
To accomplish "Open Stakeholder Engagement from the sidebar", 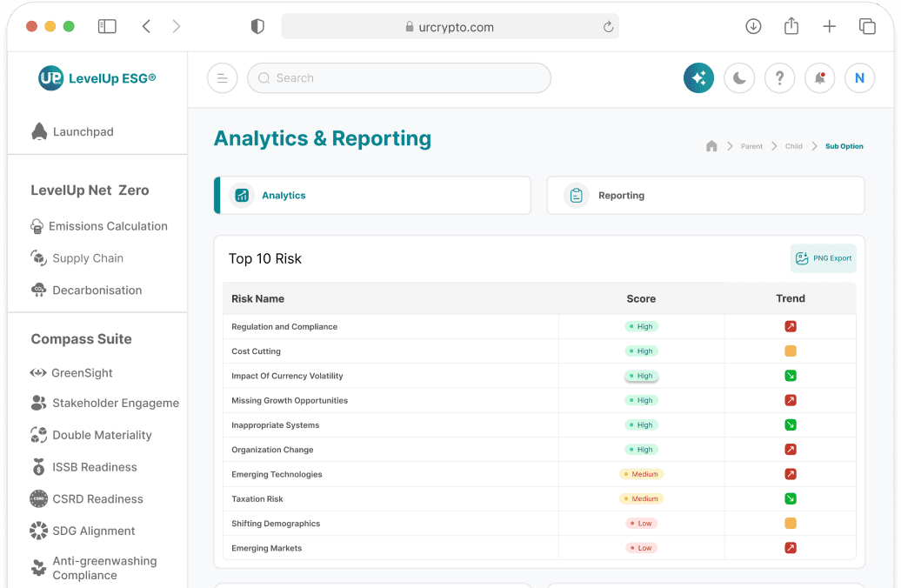I will pyautogui.click(x=104, y=403).
